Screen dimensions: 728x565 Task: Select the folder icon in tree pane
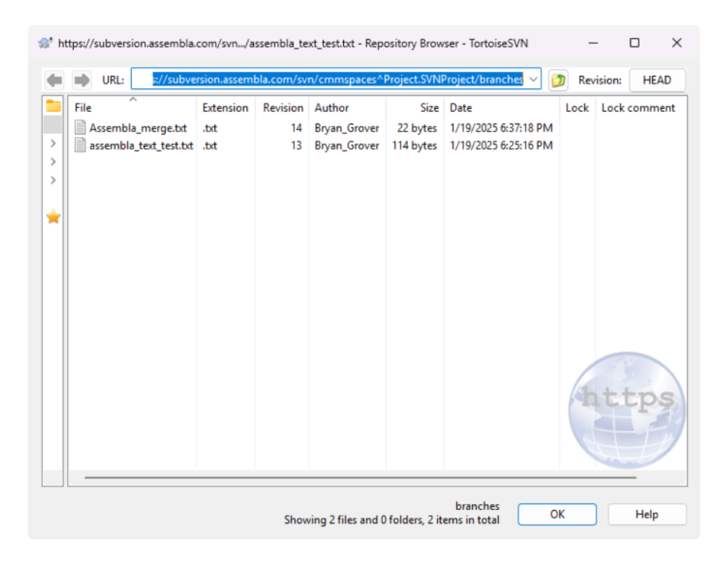click(x=53, y=106)
